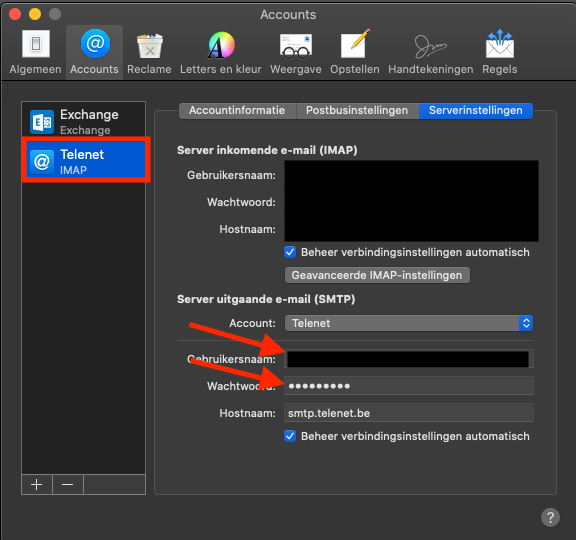Open the SMTP Account Telenet dropdown
Screen dimensions: 576x540
click(409, 323)
